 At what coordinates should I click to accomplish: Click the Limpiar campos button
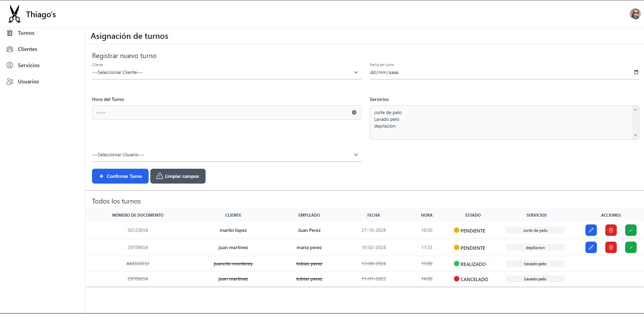pos(178,176)
